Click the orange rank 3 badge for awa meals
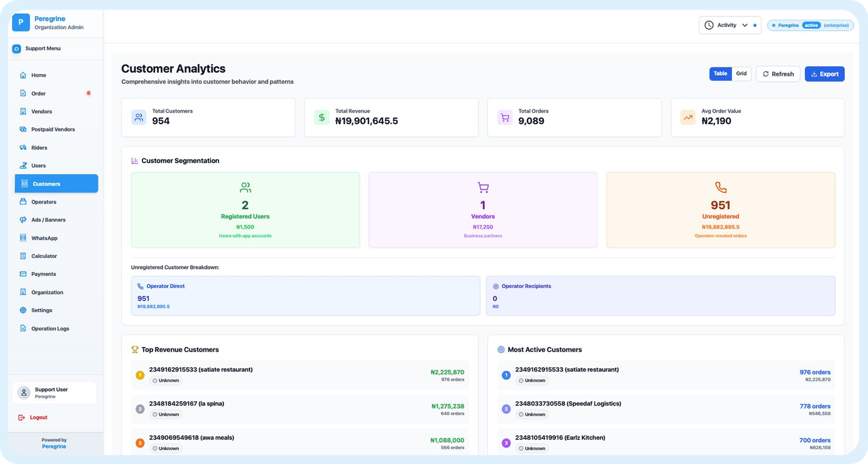The height and width of the screenshot is (464, 868). click(x=140, y=443)
